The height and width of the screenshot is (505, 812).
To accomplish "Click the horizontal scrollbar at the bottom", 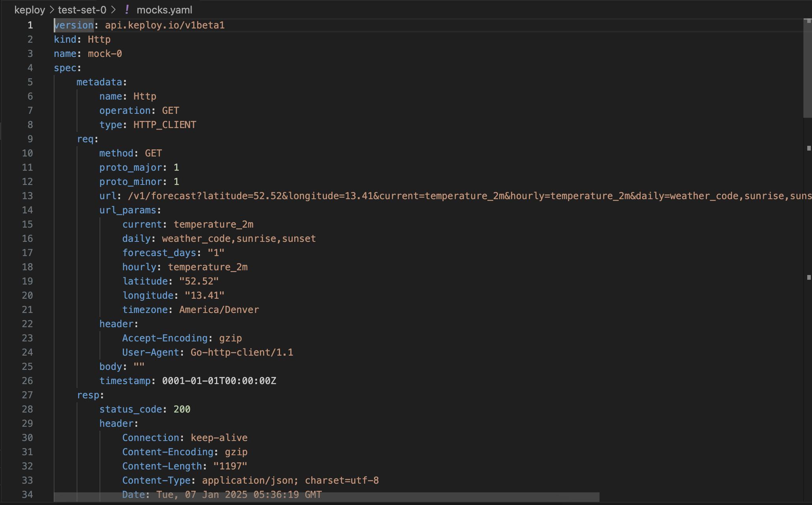I will coord(326,497).
